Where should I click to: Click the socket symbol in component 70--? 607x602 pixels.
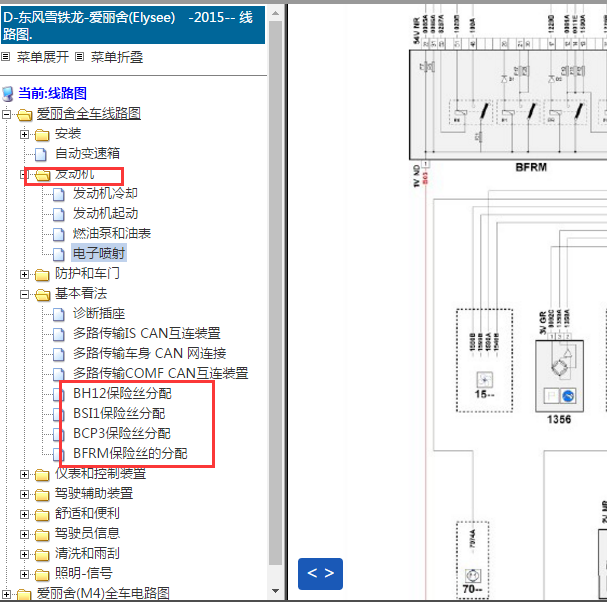(x=472, y=576)
